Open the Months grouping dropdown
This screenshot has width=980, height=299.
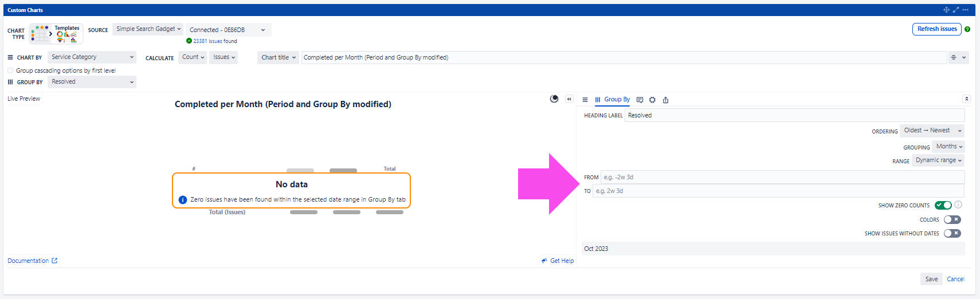[x=948, y=146]
